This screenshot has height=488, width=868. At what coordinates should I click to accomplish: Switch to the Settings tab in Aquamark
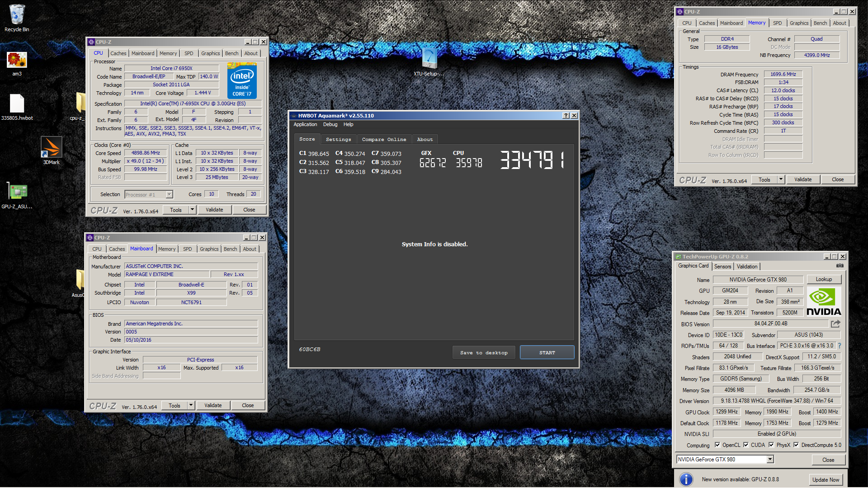point(338,140)
